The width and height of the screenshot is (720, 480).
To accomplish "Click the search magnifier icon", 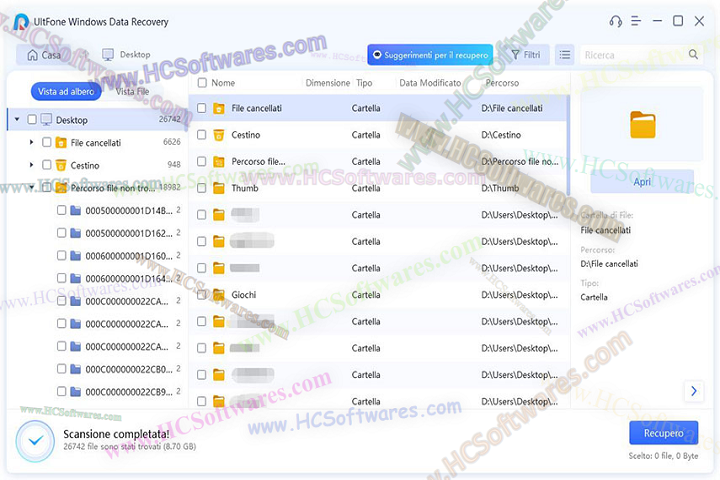I will 693,55.
